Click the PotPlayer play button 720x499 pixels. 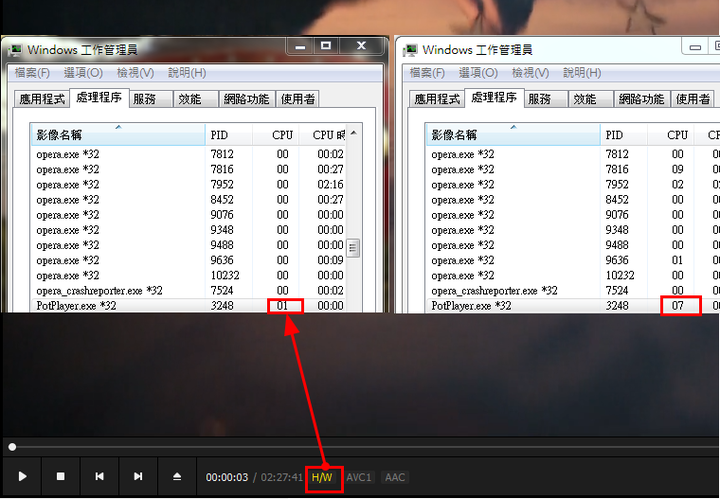click(22, 477)
